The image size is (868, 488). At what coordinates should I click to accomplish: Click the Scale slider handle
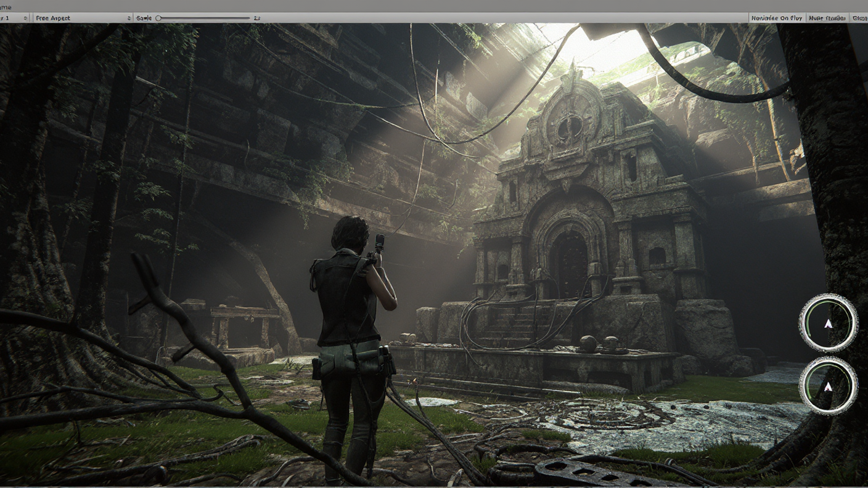pos(158,18)
